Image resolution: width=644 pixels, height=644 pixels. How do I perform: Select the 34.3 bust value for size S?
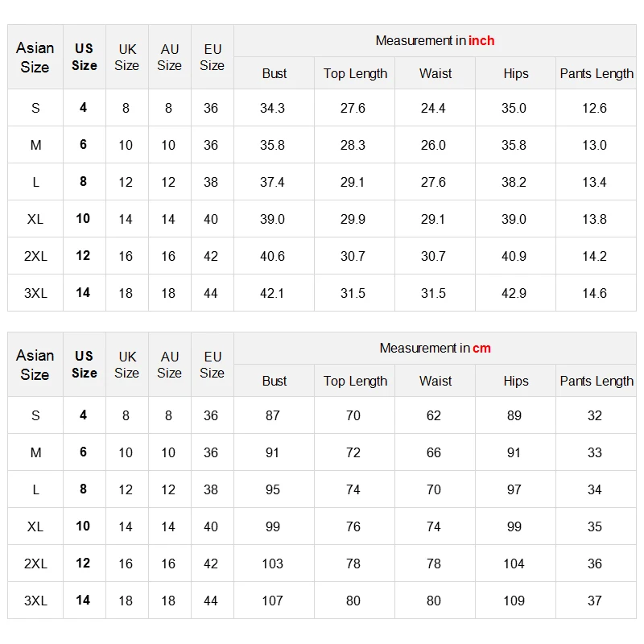coord(272,108)
